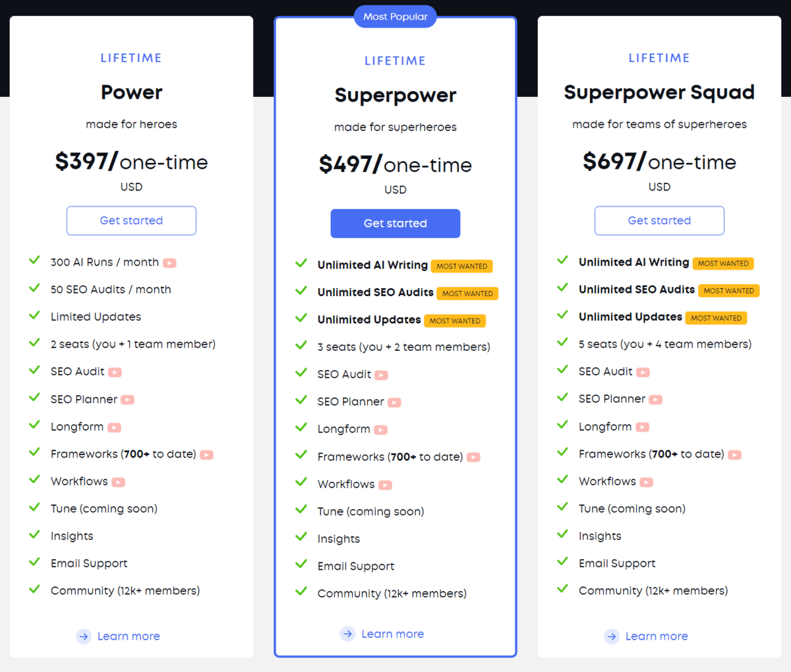Play SEO Planner video in Superpower plan
The width and height of the screenshot is (791, 672).
[394, 402]
